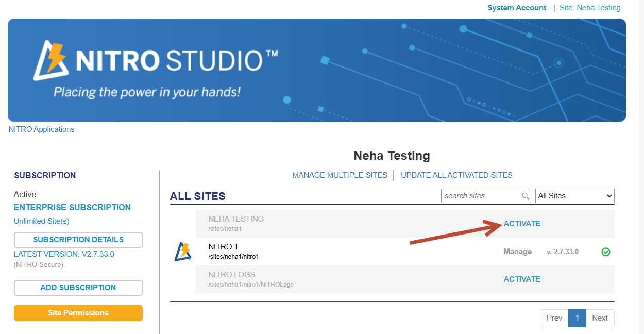The width and height of the screenshot is (644, 334).
Task: Open System Account link at top
Action: click(x=517, y=8)
